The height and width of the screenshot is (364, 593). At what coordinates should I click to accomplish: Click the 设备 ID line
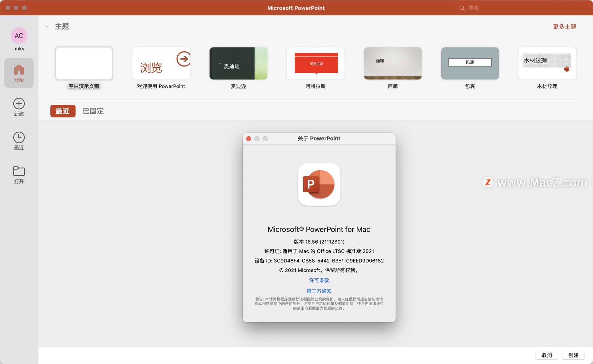coord(319,261)
